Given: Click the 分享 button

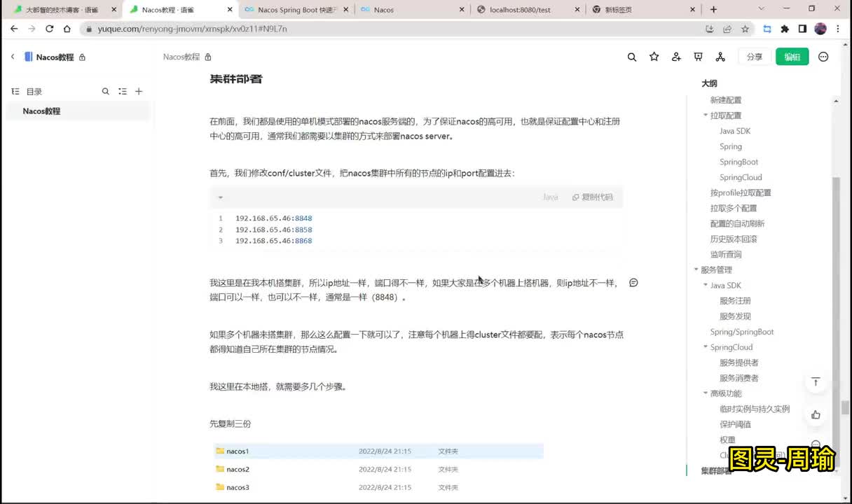Looking at the screenshot, I should (x=755, y=57).
